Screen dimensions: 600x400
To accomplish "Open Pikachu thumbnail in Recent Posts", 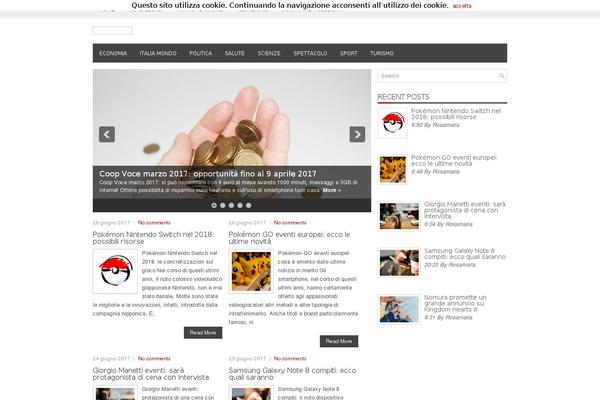I will click(x=393, y=170).
